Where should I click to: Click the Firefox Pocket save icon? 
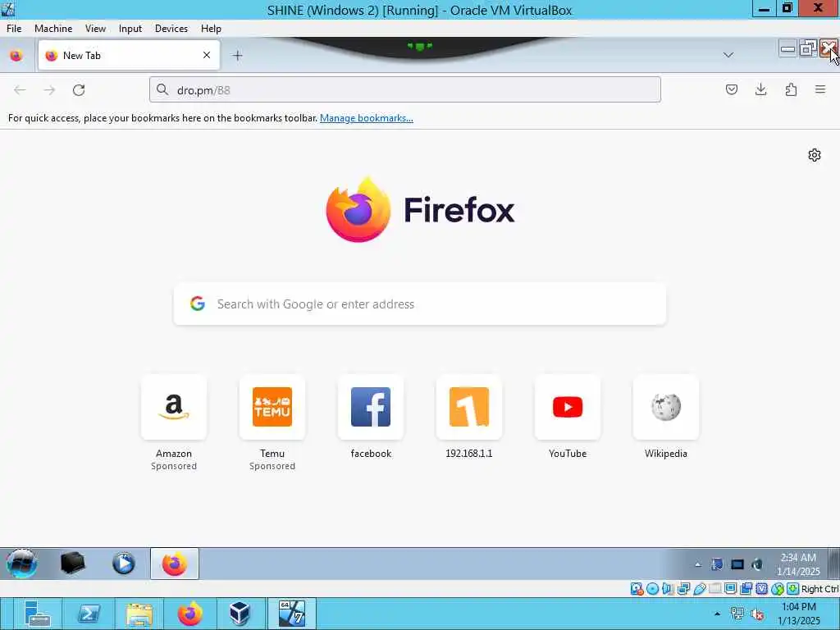coord(731,89)
